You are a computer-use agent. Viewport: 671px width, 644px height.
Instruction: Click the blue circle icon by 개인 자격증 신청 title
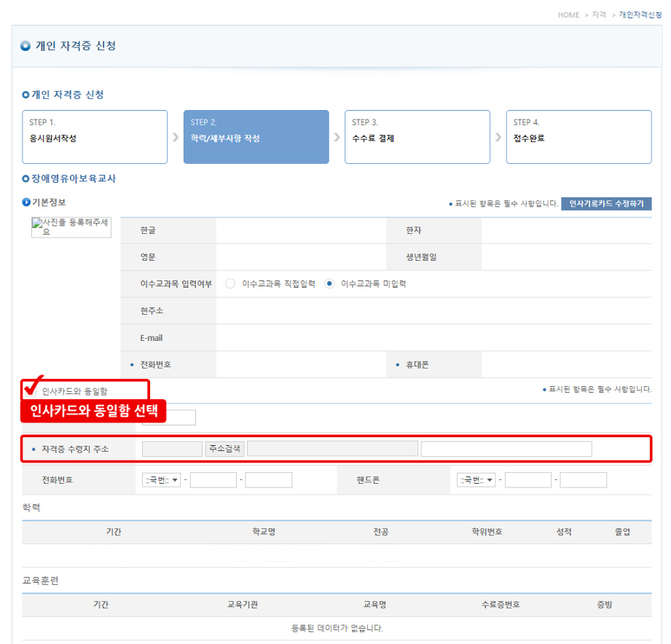(25, 46)
